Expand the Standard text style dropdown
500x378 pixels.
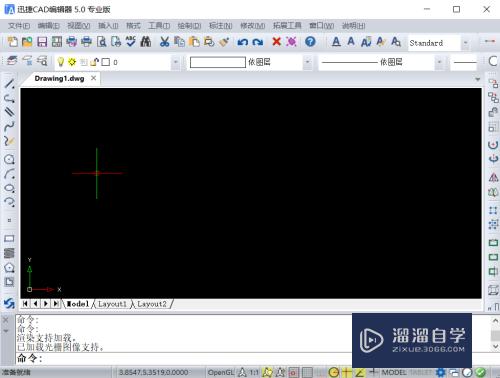[x=465, y=43]
